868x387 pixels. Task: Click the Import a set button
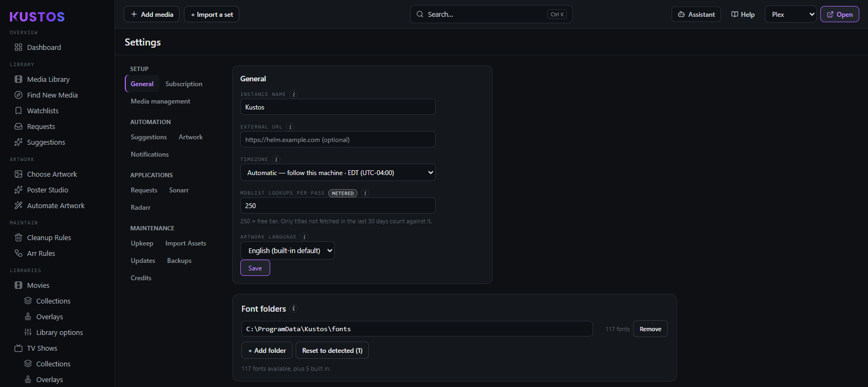click(212, 14)
